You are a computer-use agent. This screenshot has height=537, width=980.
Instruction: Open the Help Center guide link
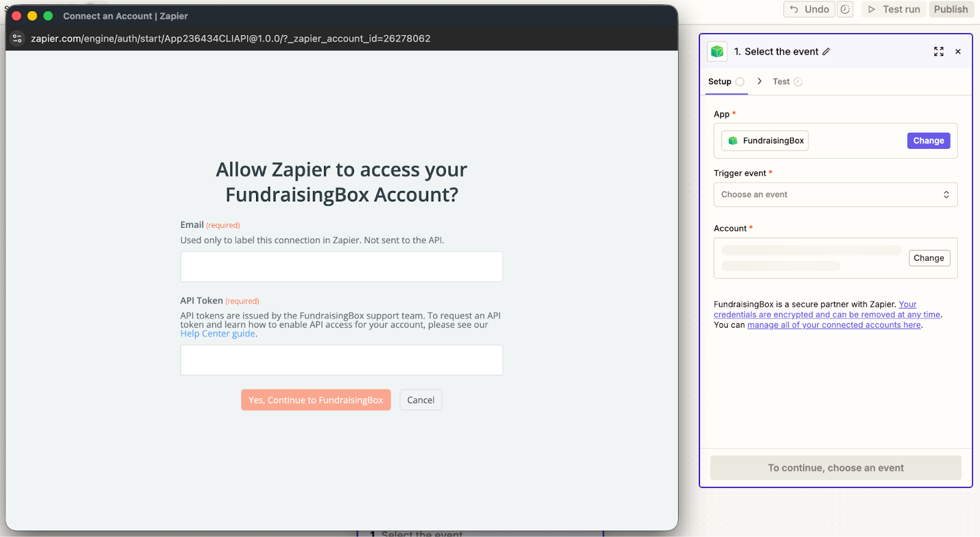[x=218, y=334]
